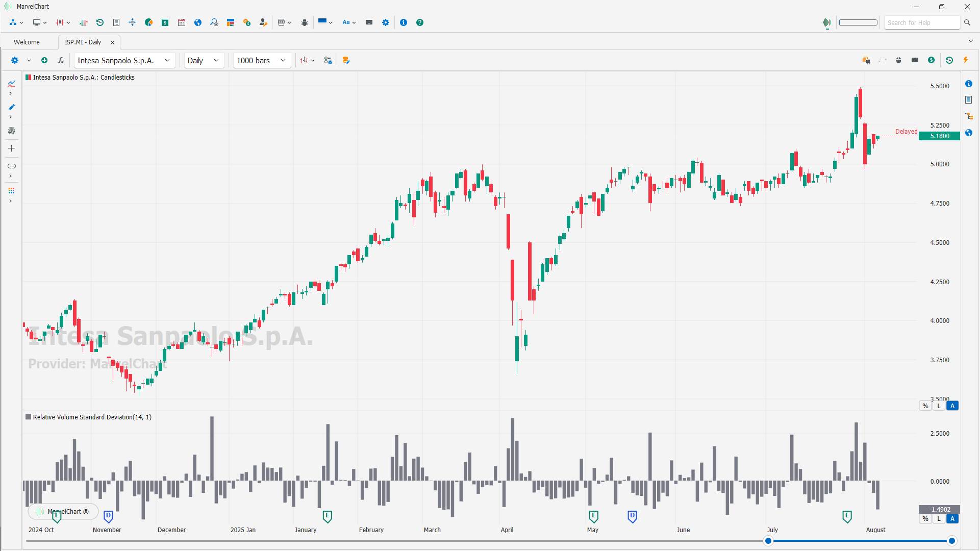
Task: Click the orange lightning bolt icon
Action: tap(966, 60)
